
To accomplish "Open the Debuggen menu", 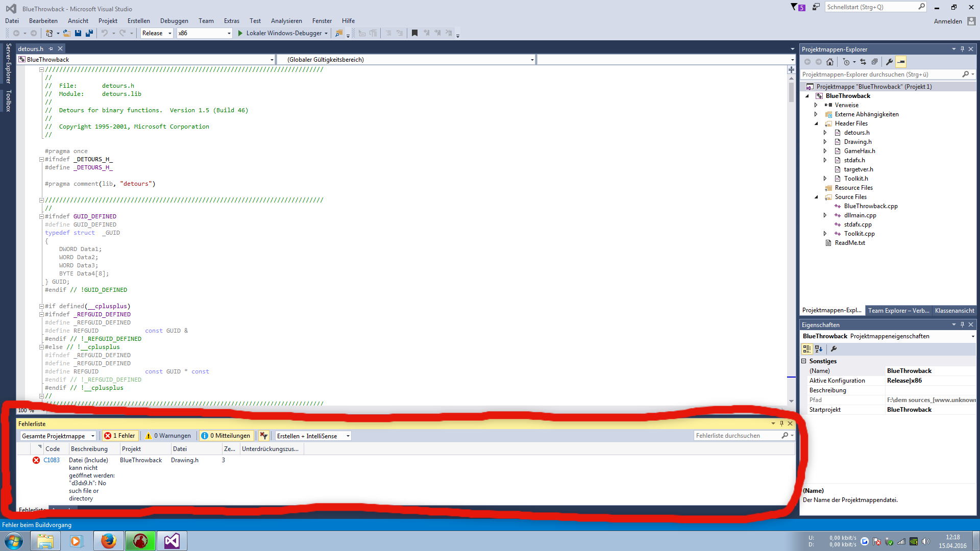I will coord(174,21).
